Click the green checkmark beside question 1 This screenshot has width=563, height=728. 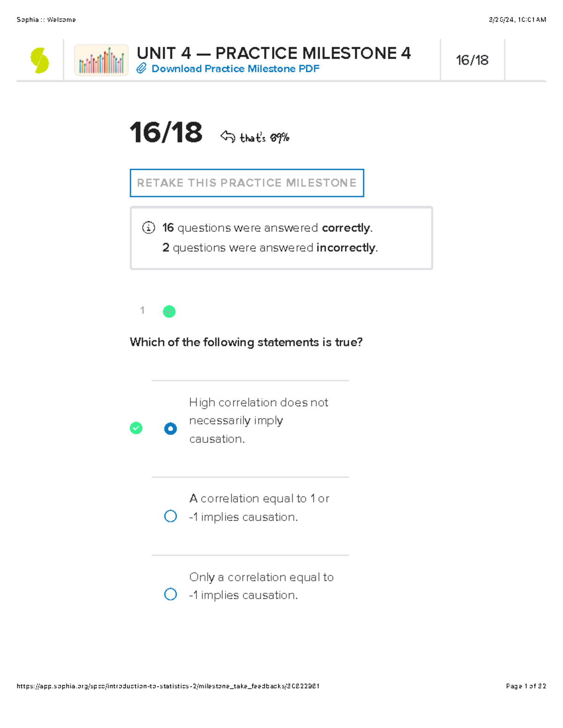pyautogui.click(x=169, y=311)
